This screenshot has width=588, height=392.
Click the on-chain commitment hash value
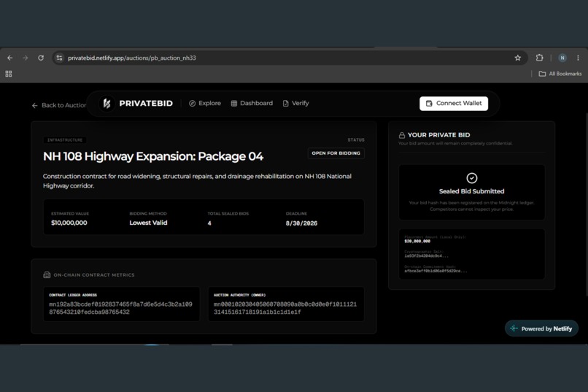click(436, 271)
